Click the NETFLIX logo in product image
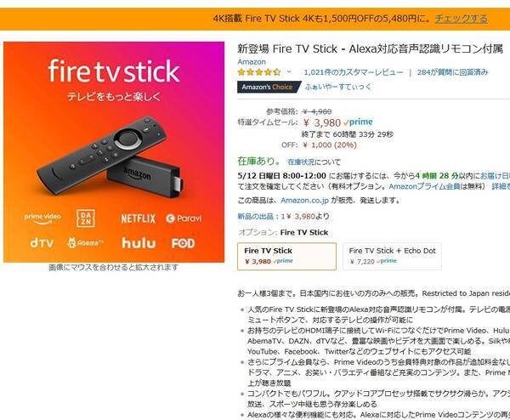This screenshot has height=420, width=510. [x=139, y=219]
